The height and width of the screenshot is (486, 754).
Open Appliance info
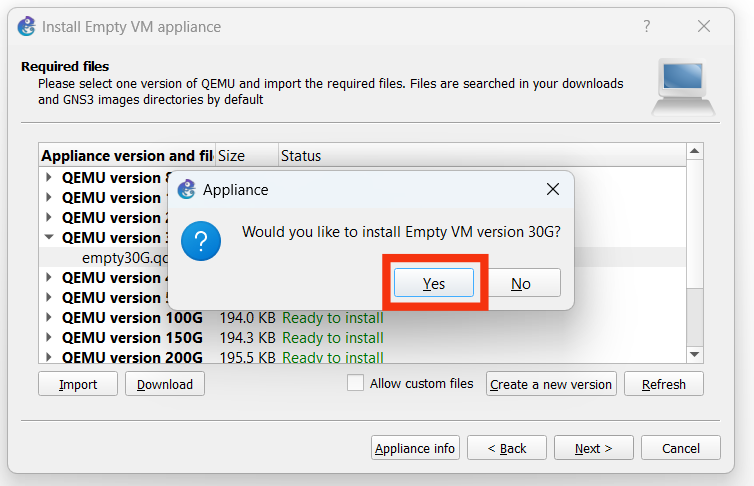click(415, 448)
